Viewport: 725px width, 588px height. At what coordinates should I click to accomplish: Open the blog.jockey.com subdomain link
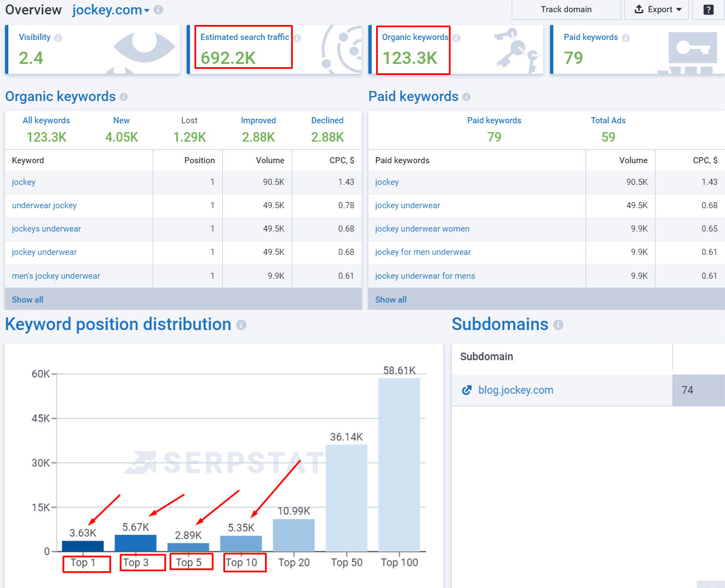coord(516,390)
